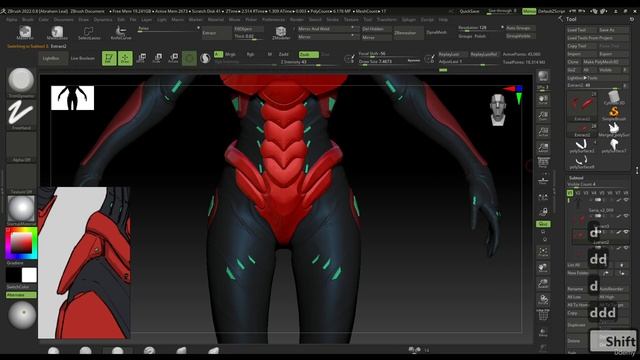Activate the green Draw mode button
Screen dimensions: 640x360
pyautogui.click(x=125, y=58)
